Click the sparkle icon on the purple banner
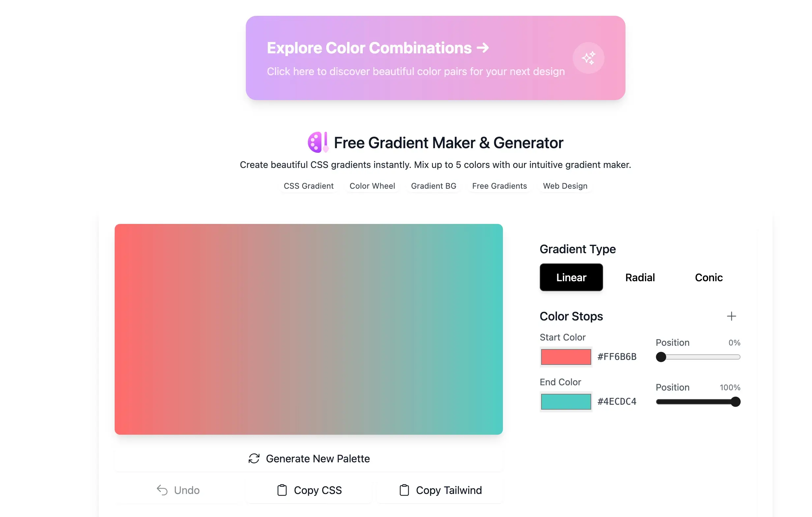The image size is (812, 517). click(x=589, y=58)
